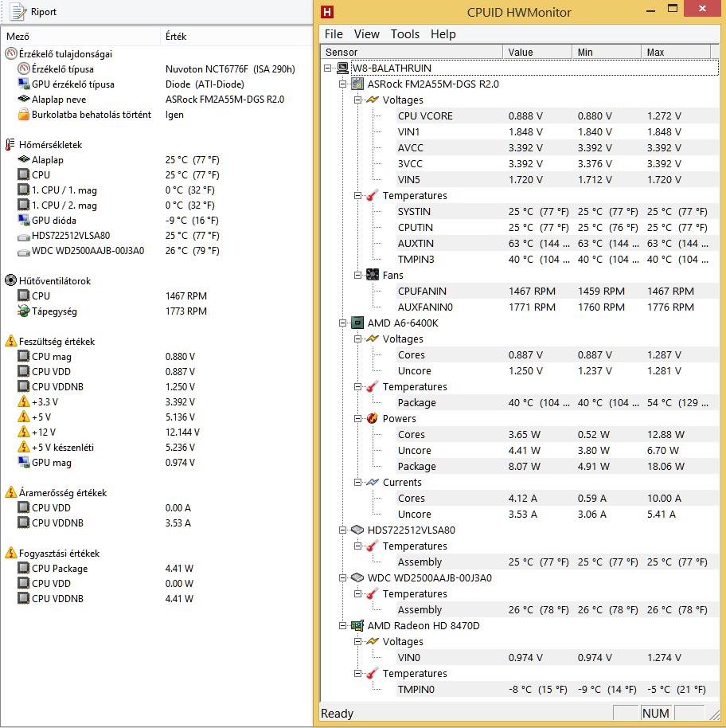Click the WDC WD2500AAJB drive icon in HWMonitor
The width and height of the screenshot is (726, 728).
click(x=357, y=577)
